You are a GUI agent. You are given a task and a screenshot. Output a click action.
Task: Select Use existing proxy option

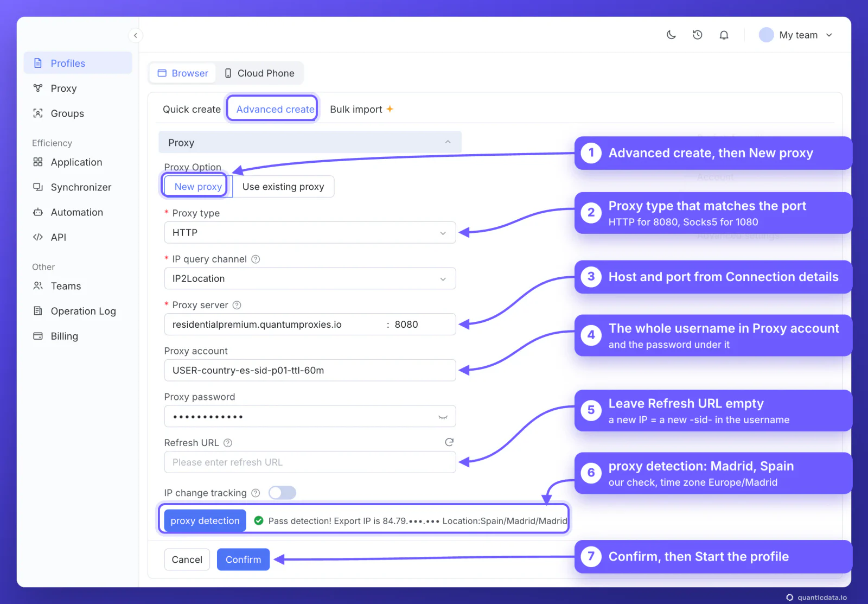coord(283,187)
